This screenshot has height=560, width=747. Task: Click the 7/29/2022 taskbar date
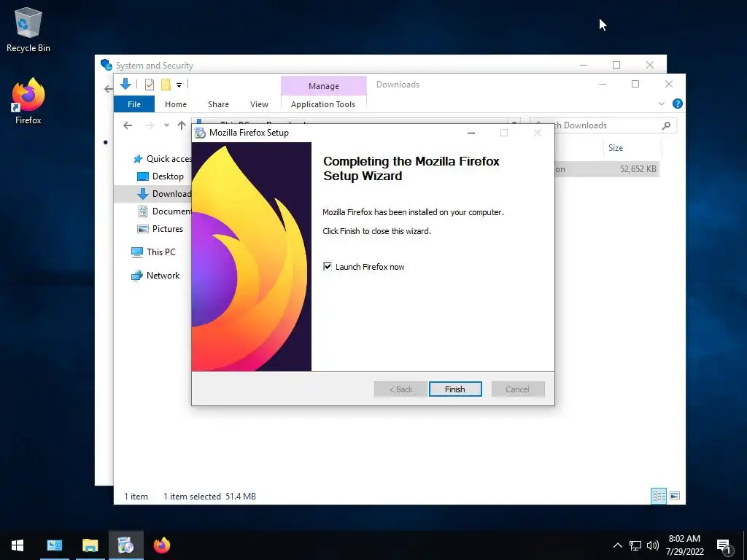(x=684, y=552)
